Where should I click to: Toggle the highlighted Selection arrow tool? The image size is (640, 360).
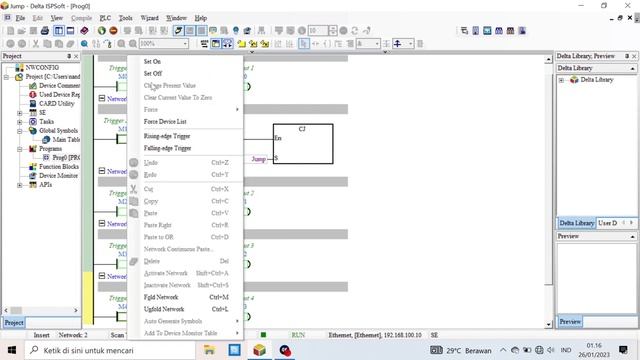click(x=304, y=44)
